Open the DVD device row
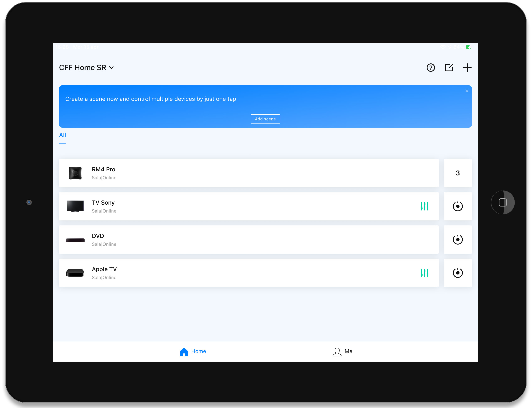532x408 pixels. (249, 240)
